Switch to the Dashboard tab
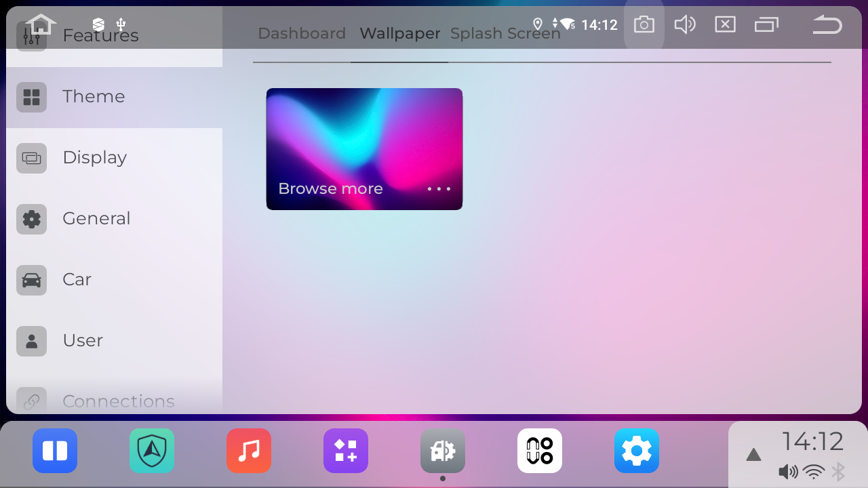This screenshot has height=488, width=868. [x=302, y=34]
